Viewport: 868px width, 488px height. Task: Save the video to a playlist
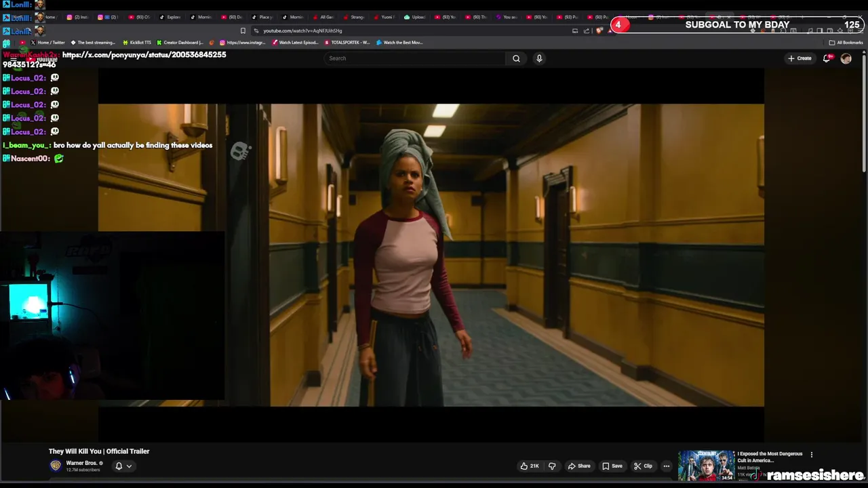[x=612, y=466]
